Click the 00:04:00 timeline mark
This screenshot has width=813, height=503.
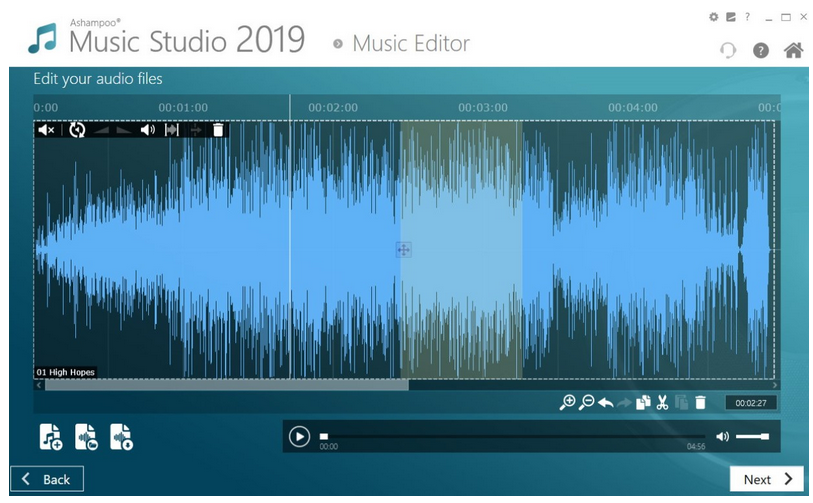pyautogui.click(x=633, y=108)
